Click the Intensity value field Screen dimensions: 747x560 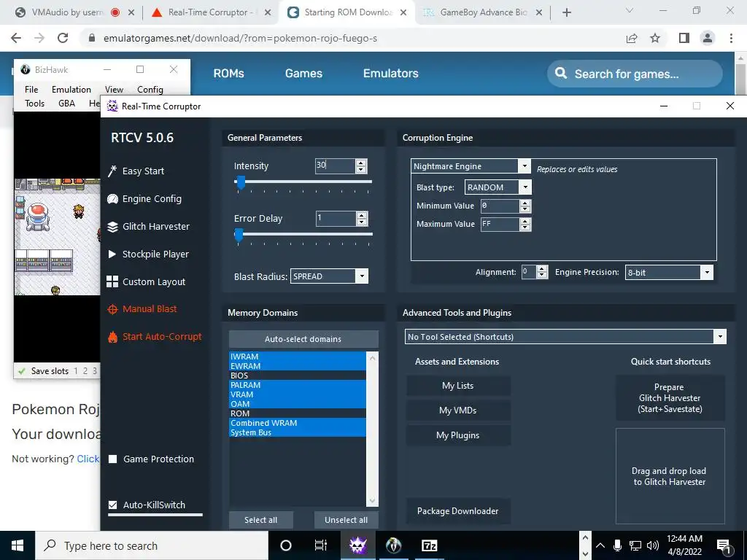pyautogui.click(x=336, y=166)
